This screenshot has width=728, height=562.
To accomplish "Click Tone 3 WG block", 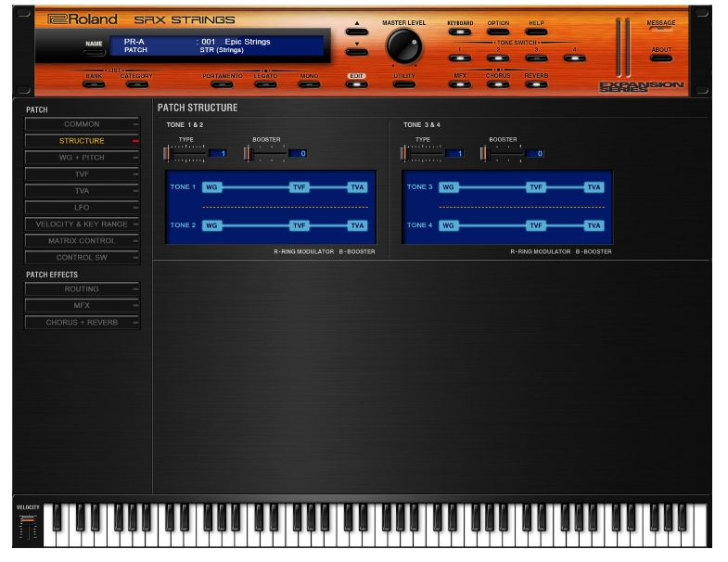I will [x=449, y=187].
